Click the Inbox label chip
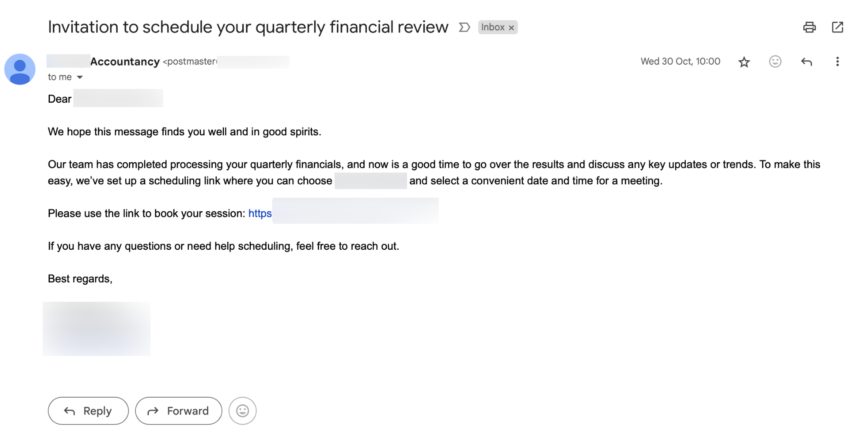This screenshot has width=868, height=431. coord(493,27)
